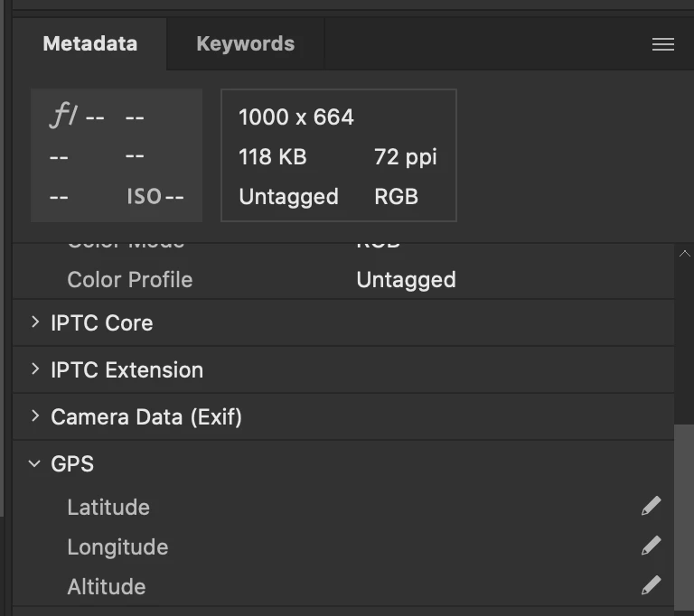Click the Altitude field label
694x616 pixels.
[x=107, y=586]
